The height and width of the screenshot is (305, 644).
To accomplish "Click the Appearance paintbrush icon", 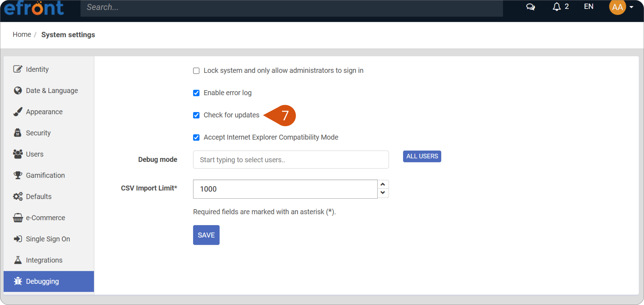I will point(18,111).
